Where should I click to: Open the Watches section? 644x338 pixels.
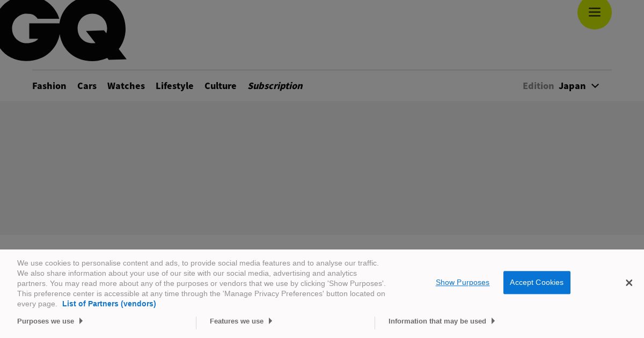[126, 86]
